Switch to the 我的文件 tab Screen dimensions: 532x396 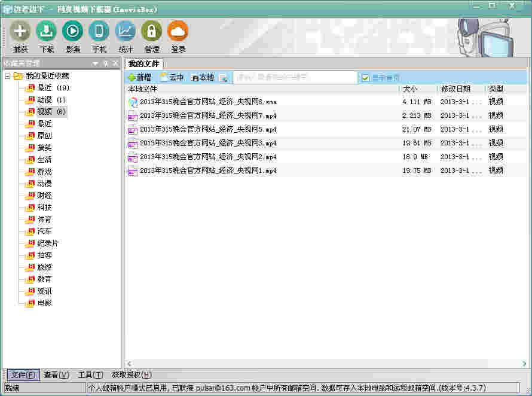144,63
